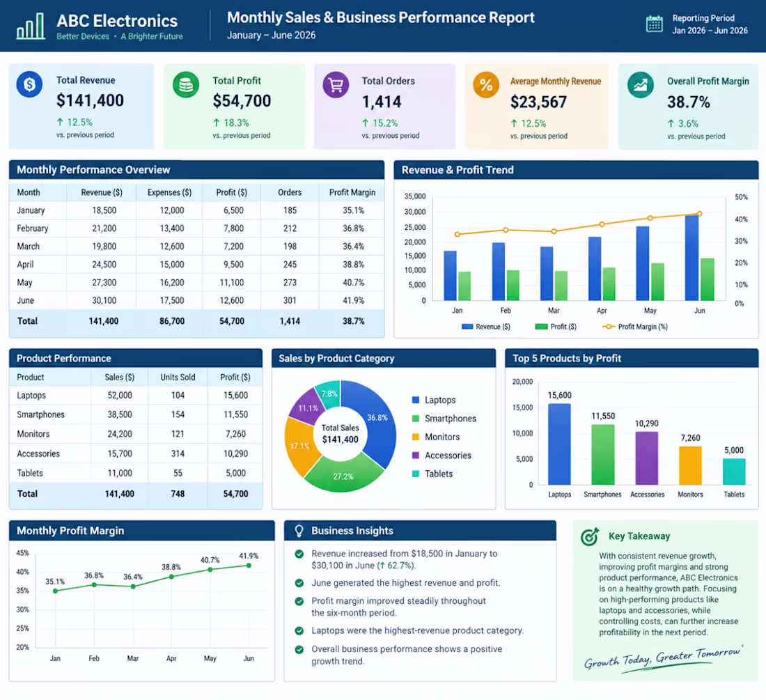Click the 7.8% teal donut slice

[x=329, y=394]
